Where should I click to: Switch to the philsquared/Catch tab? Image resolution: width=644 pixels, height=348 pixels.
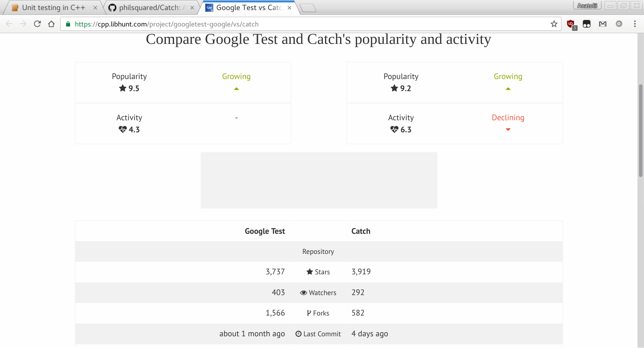(x=150, y=7)
